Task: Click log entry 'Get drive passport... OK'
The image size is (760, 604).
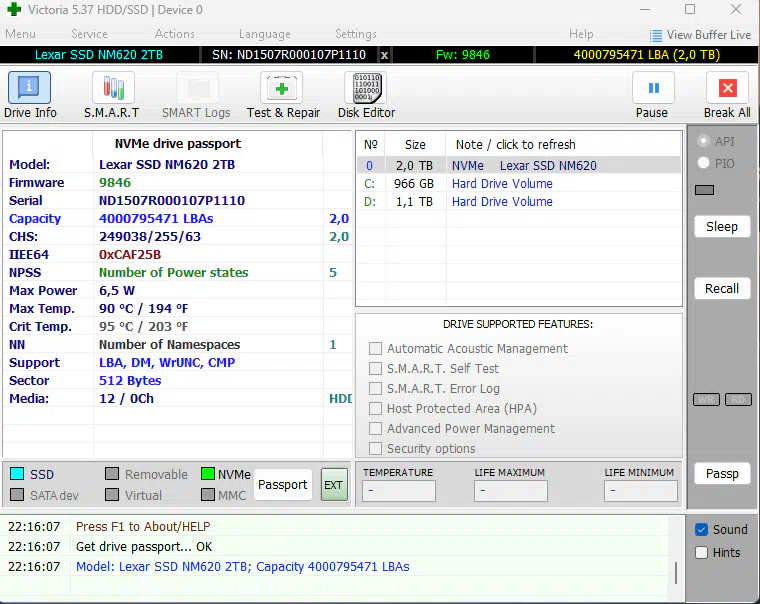Action: (144, 547)
